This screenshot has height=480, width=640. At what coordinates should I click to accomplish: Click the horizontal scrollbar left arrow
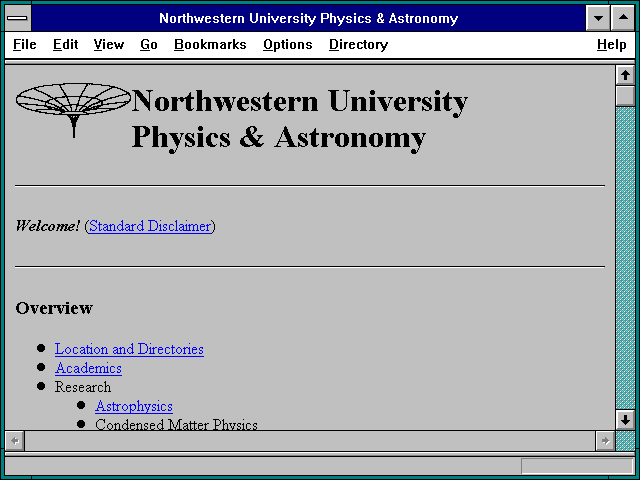(x=15, y=441)
